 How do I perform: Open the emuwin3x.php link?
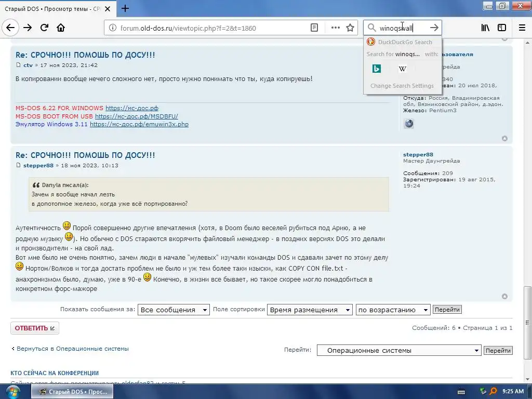tap(139, 124)
